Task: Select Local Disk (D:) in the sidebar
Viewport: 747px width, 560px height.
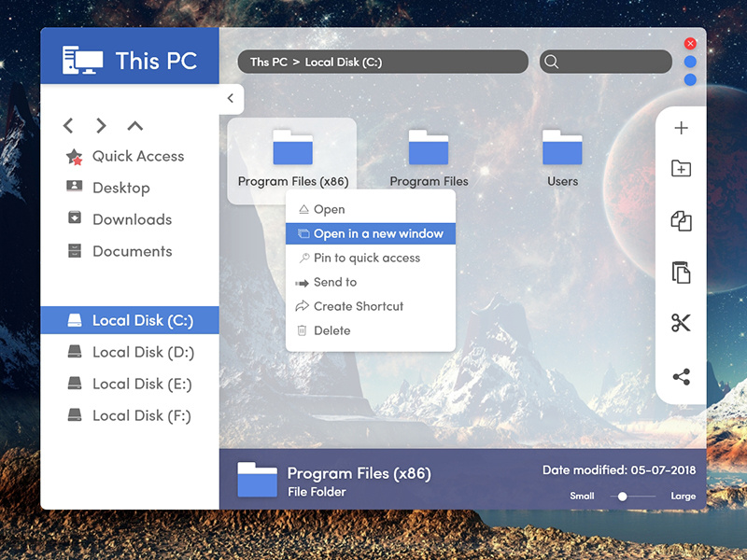Action: [130, 352]
